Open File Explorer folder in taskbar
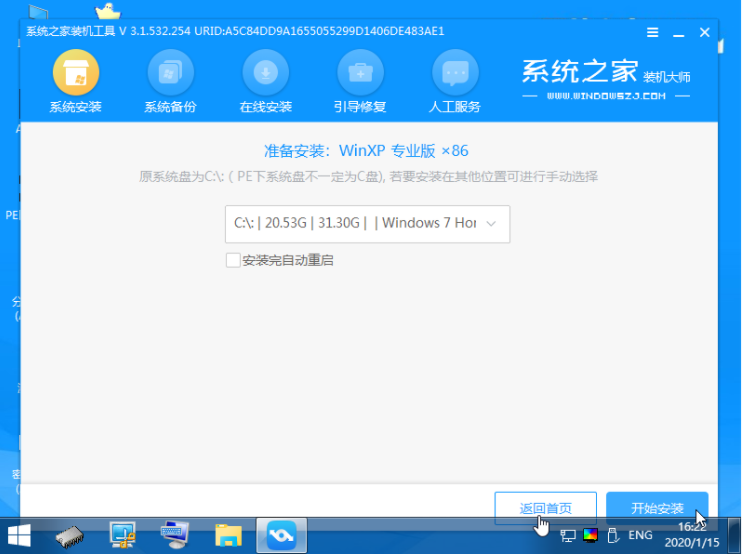The height and width of the screenshot is (555, 742). 229,535
